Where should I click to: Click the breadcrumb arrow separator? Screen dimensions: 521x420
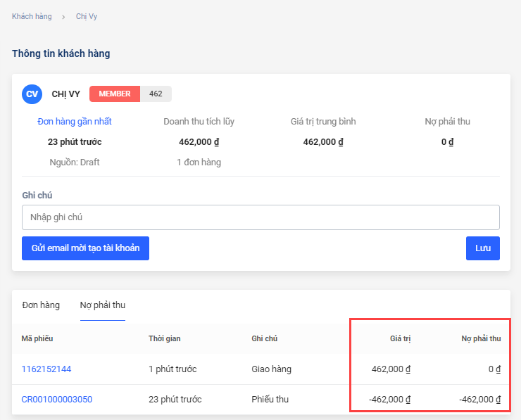[x=63, y=17]
